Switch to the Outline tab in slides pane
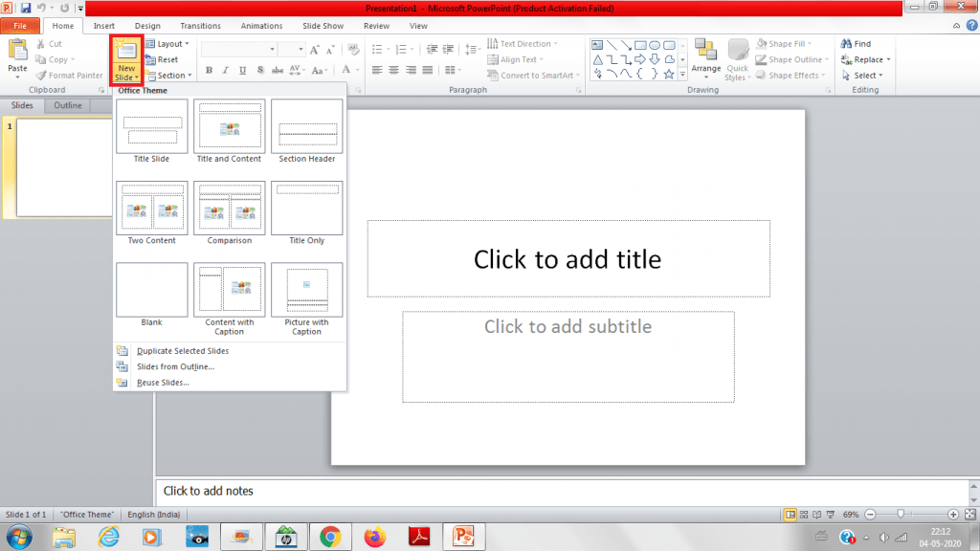Viewport: 980px width, 551px height. pyautogui.click(x=67, y=105)
